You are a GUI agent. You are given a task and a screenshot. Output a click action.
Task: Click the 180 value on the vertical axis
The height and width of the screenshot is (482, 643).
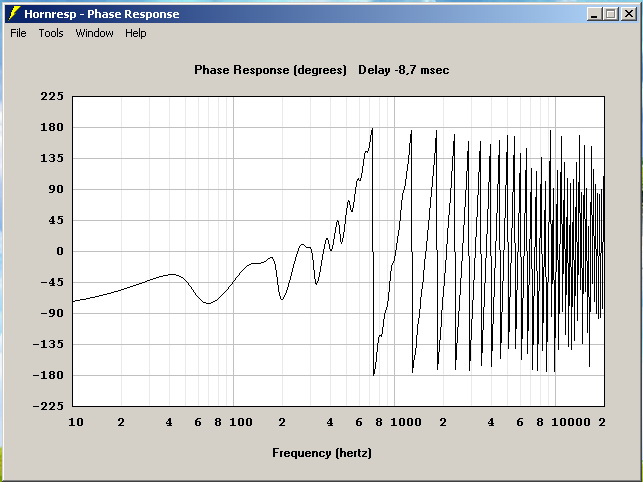tap(52, 127)
